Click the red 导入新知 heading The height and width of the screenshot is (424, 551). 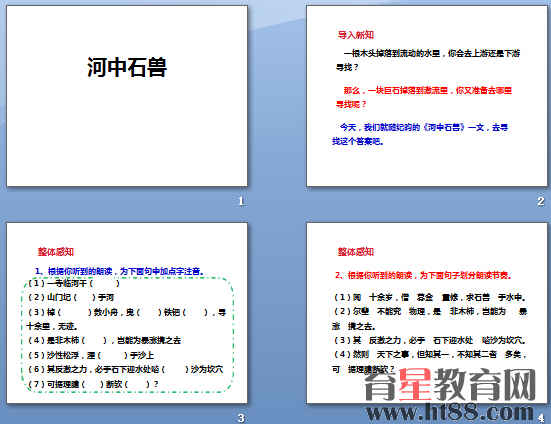click(356, 35)
